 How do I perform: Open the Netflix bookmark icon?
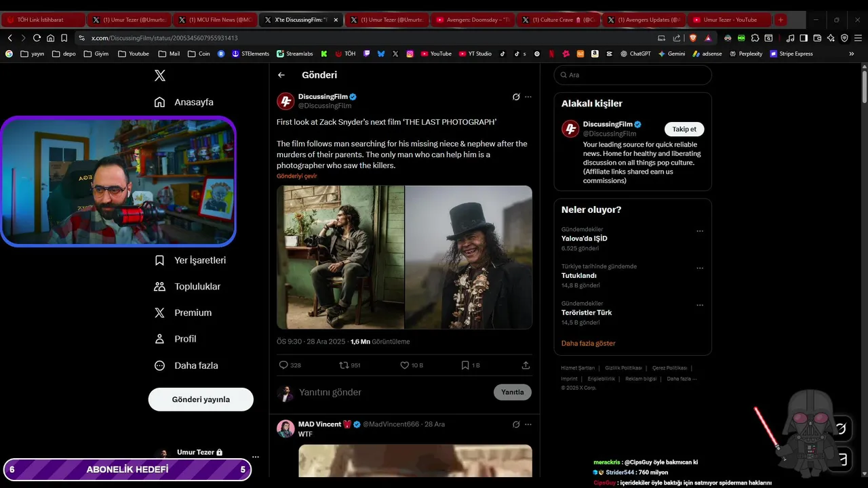(551, 54)
